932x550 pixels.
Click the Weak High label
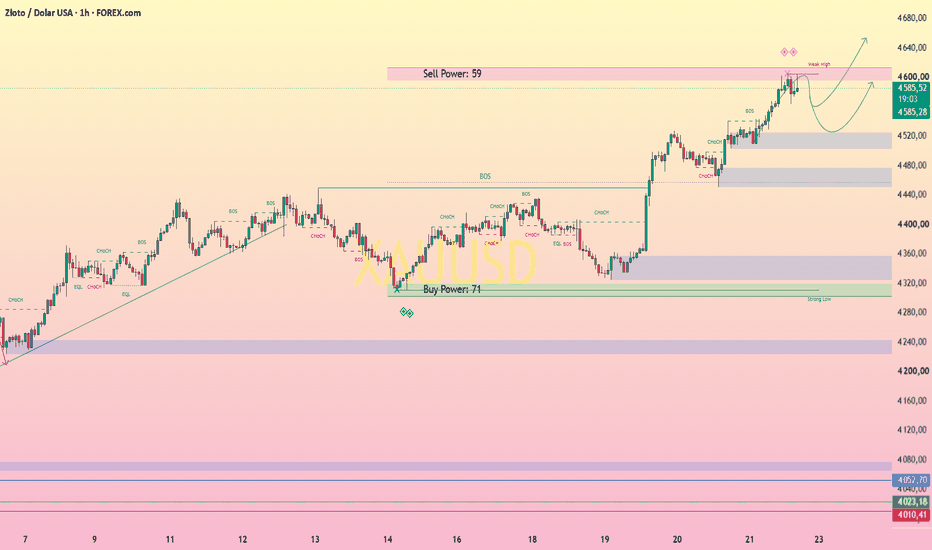[819, 64]
